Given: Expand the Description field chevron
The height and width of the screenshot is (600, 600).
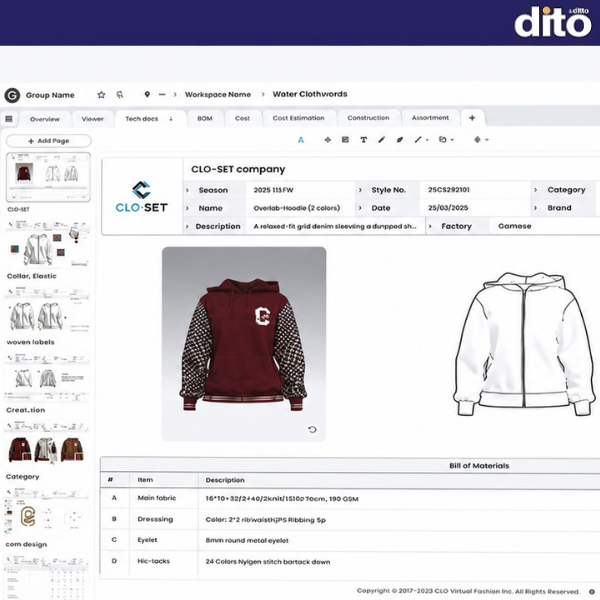Looking at the screenshot, I should click(187, 227).
